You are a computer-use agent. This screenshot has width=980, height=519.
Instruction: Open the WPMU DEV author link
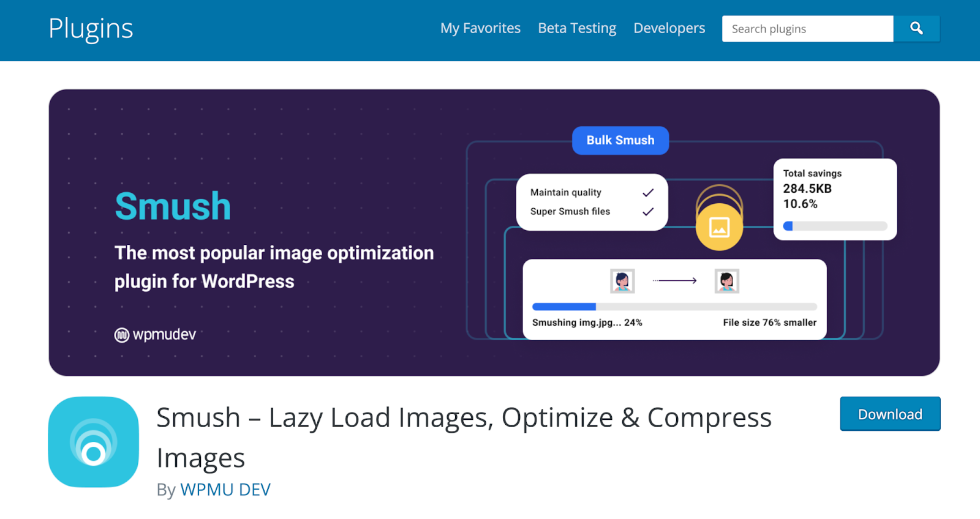(x=225, y=490)
